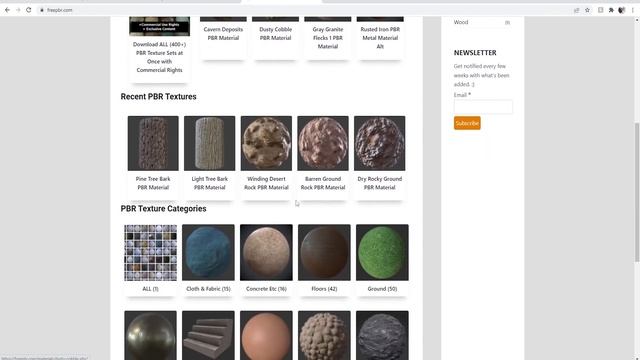Open the green Ground sphere thumbnail
The height and width of the screenshot is (360, 640).
(382, 253)
